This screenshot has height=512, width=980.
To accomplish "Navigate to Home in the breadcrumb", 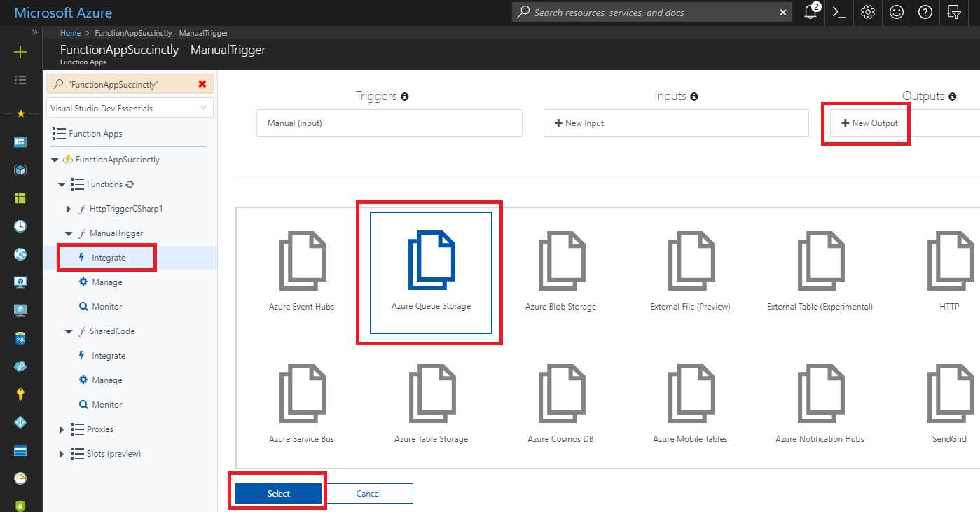I will tap(70, 32).
